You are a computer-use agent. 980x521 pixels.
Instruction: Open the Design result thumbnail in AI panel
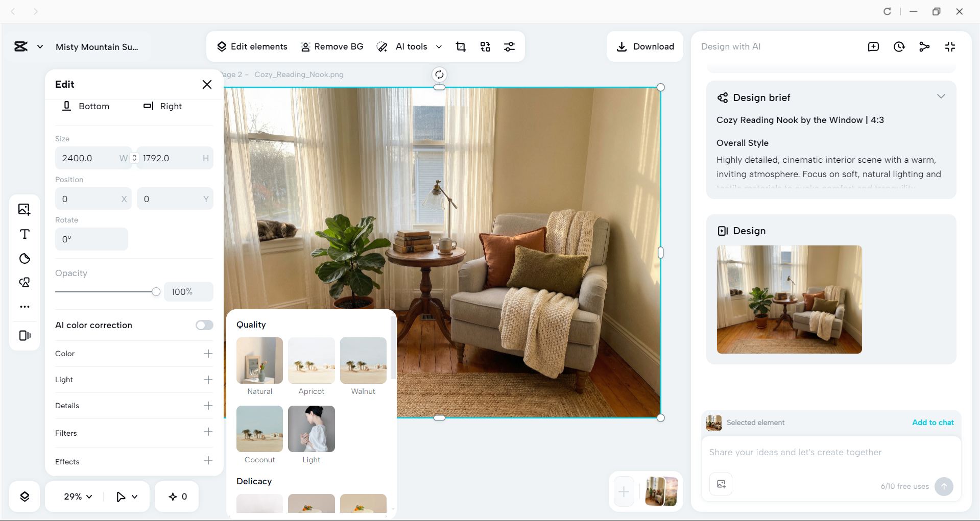[789, 300]
